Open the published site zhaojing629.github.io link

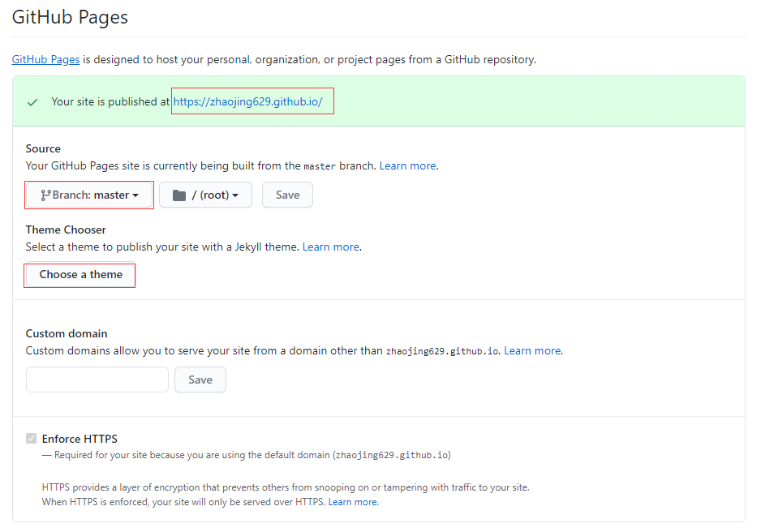(x=247, y=101)
